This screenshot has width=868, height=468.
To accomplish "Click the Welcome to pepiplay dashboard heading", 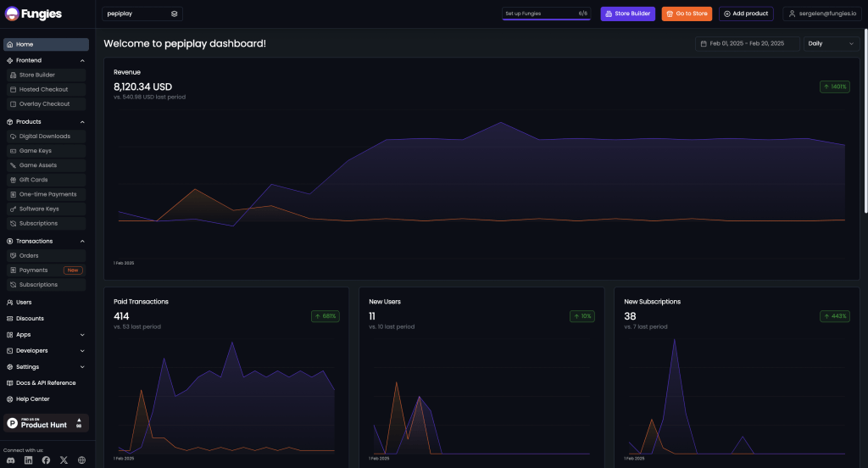I will [x=185, y=44].
